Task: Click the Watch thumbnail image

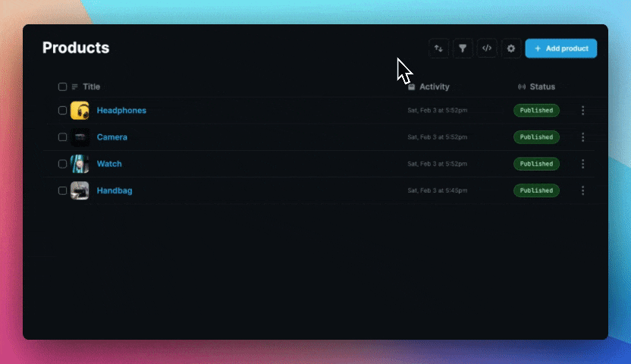Action: pyautogui.click(x=80, y=164)
